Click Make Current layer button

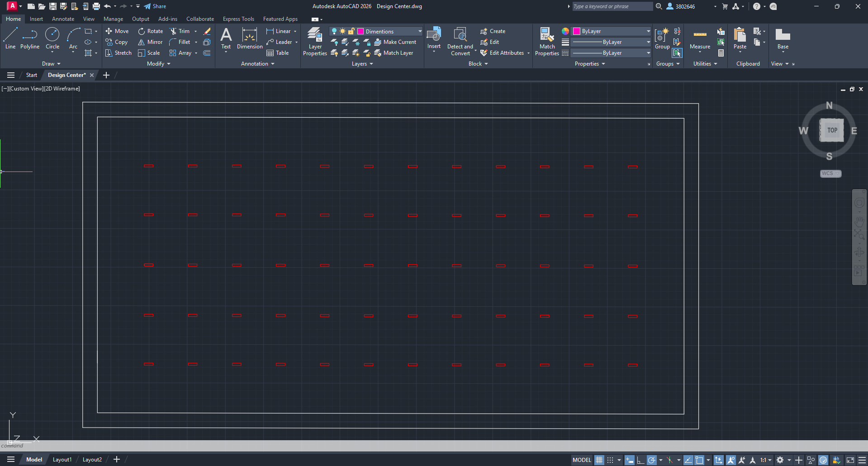tap(395, 42)
